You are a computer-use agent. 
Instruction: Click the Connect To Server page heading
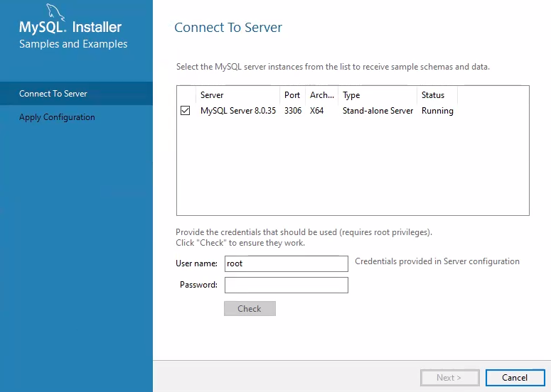[228, 28]
